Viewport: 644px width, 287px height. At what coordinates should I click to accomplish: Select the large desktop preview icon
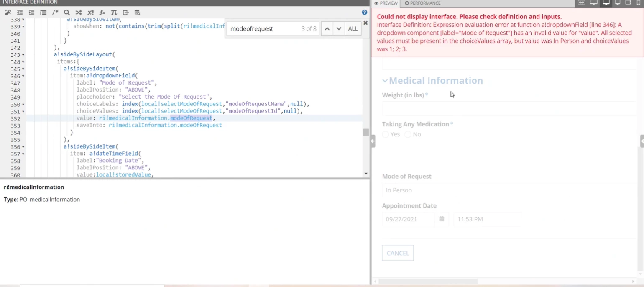click(x=593, y=3)
